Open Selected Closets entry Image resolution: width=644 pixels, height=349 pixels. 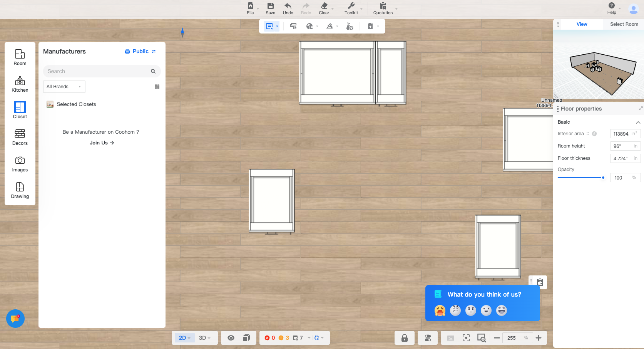point(76,104)
